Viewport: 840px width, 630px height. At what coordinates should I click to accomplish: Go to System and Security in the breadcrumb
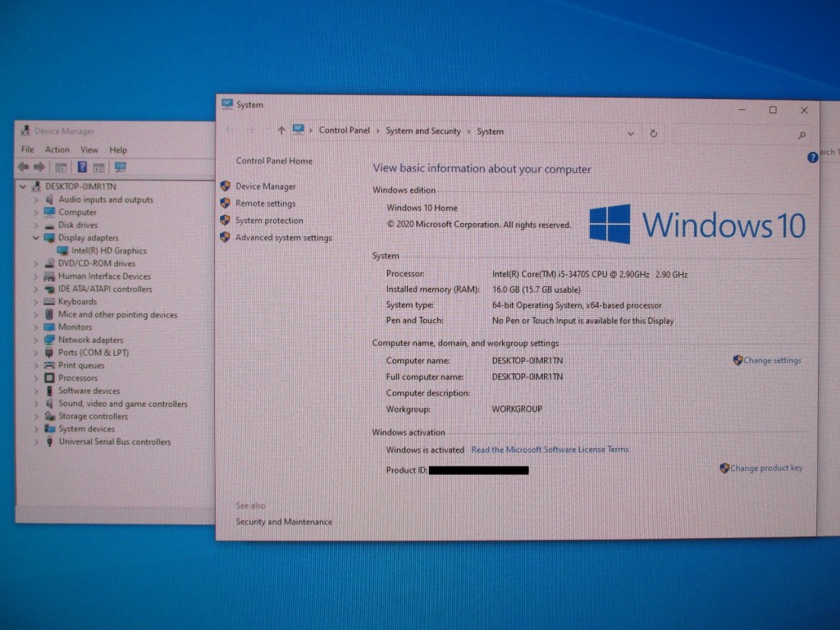pos(423,130)
